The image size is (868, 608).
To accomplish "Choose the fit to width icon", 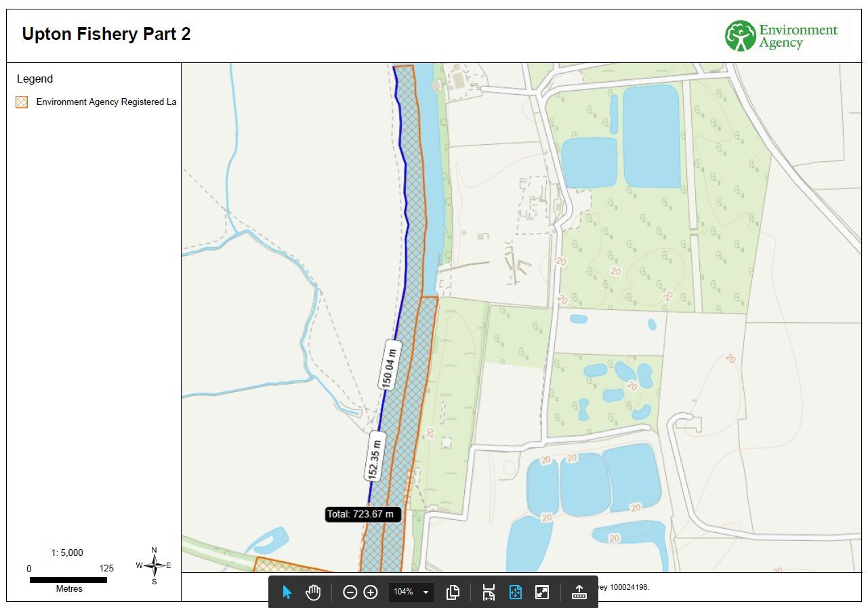I will [x=489, y=592].
